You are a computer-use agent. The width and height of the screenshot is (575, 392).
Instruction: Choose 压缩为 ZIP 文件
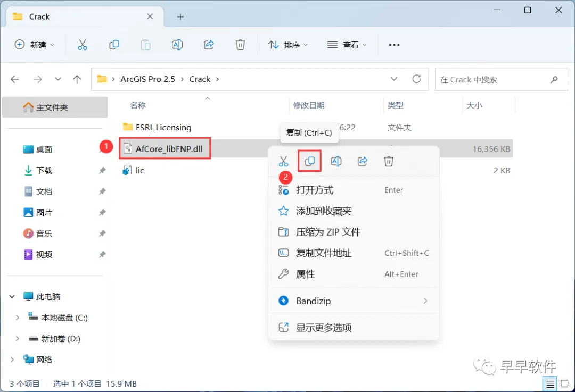[354, 232]
